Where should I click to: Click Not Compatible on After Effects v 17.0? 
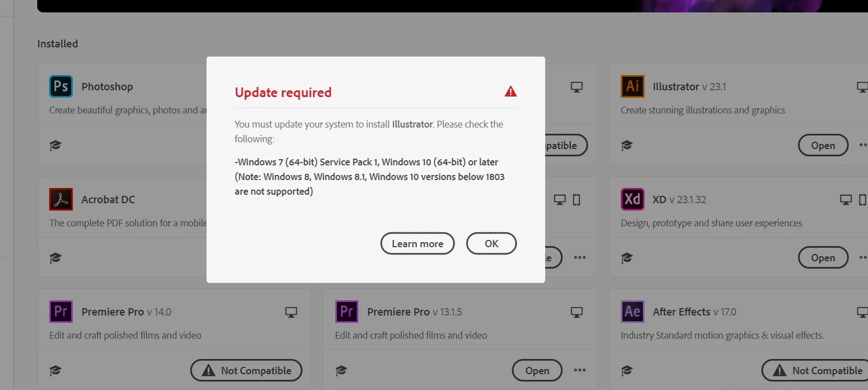point(815,370)
